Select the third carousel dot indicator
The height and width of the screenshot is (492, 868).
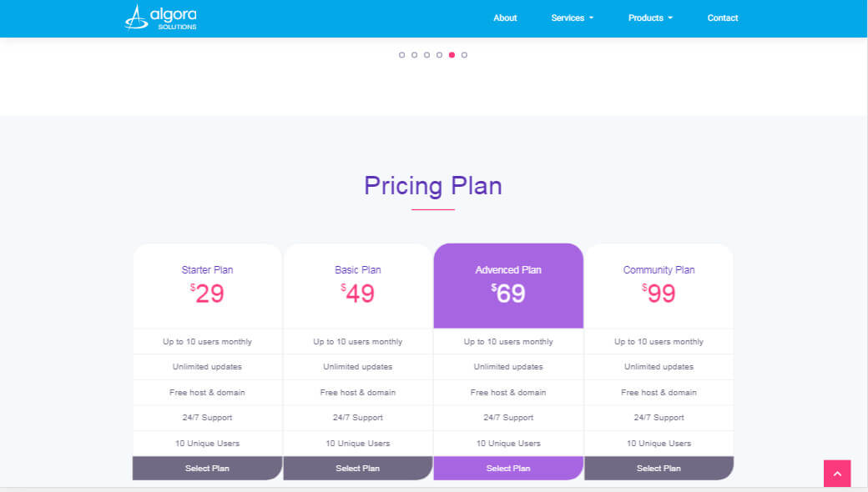point(427,55)
